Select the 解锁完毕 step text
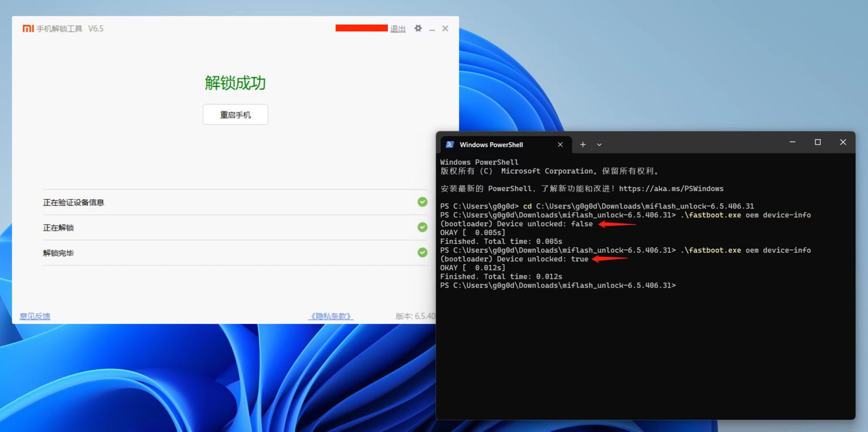The height and width of the screenshot is (432, 868). pos(58,253)
